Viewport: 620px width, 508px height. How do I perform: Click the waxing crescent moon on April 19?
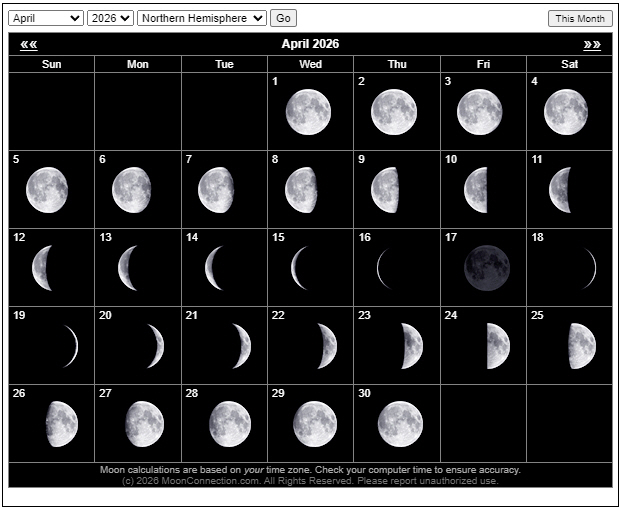click(70, 346)
